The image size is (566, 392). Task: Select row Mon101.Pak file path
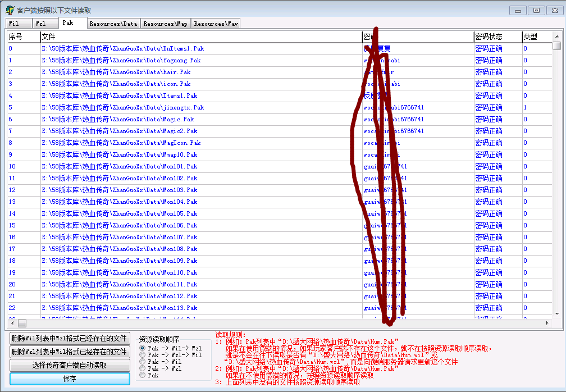pyautogui.click(x=120, y=166)
